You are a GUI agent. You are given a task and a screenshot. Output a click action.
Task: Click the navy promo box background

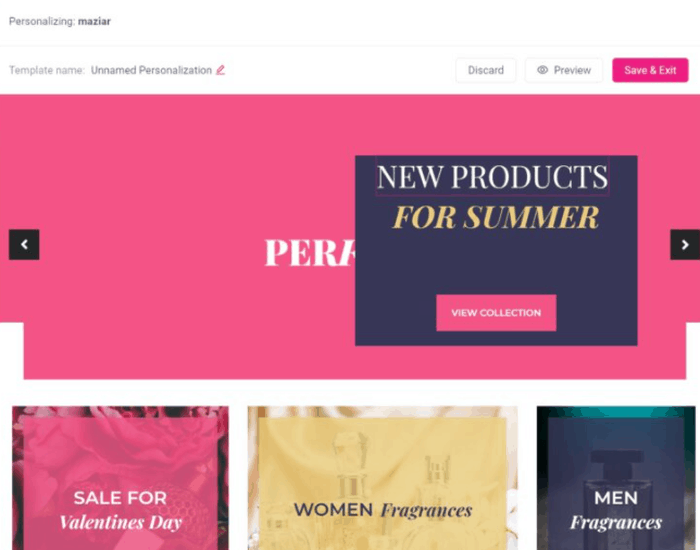496,263
